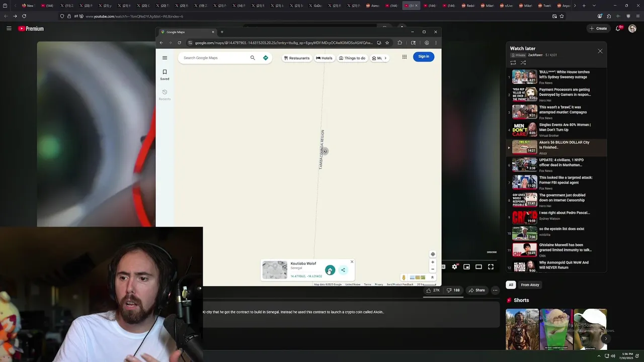
Task: Open YouTube notifications bell
Action: pos(619,29)
